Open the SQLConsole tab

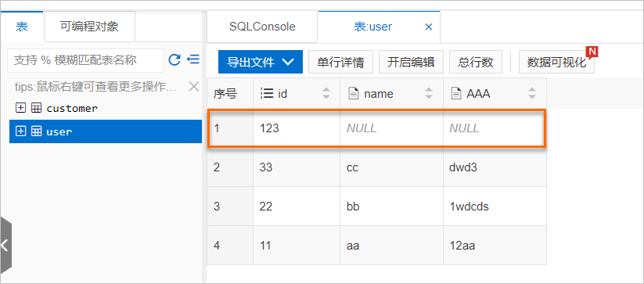262,27
